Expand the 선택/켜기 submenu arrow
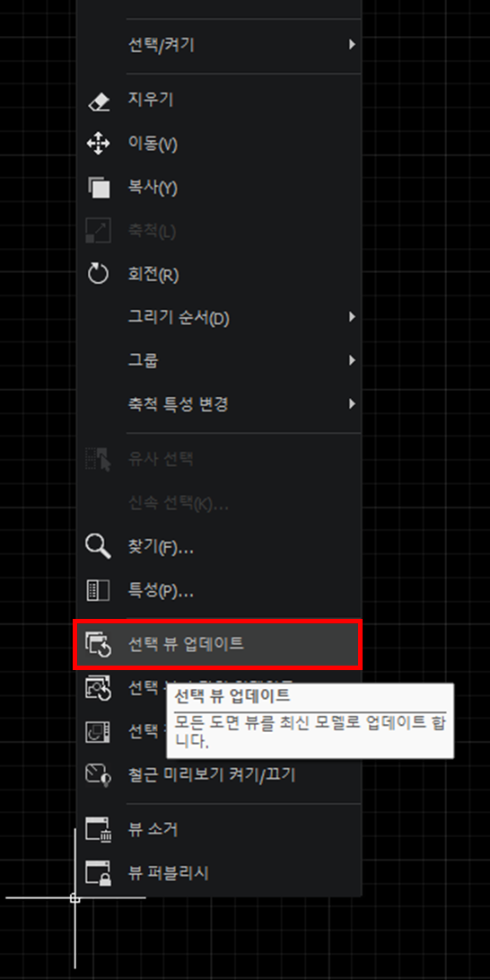 click(352, 45)
